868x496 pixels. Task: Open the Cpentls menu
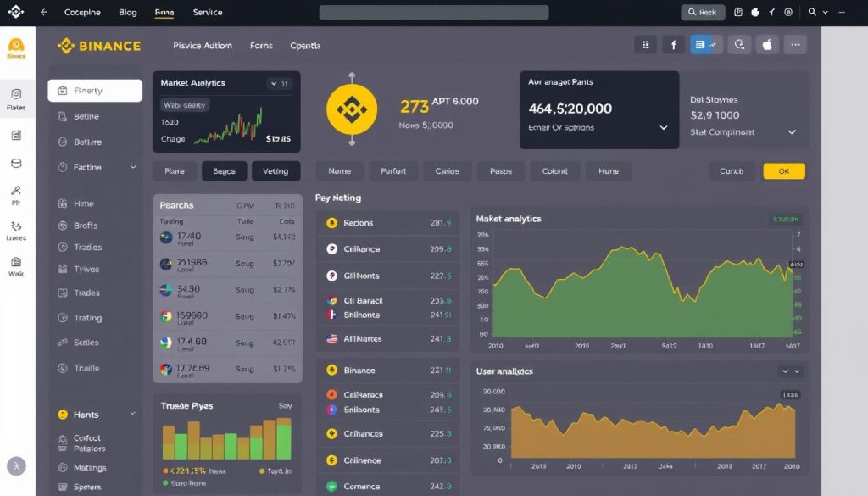coord(305,46)
